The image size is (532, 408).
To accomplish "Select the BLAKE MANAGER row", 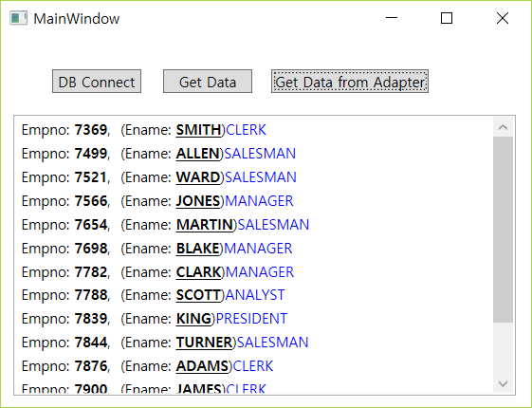I will click(x=254, y=249).
